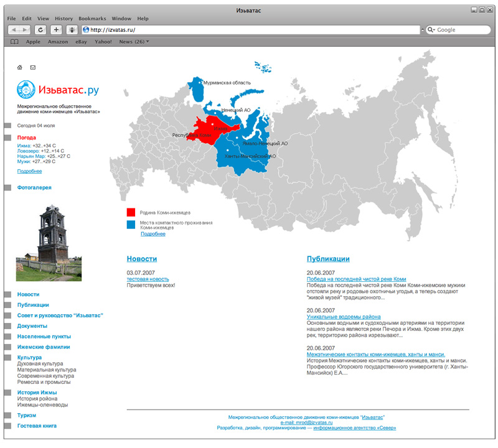Click Подробнее link under weather

pyautogui.click(x=29, y=171)
